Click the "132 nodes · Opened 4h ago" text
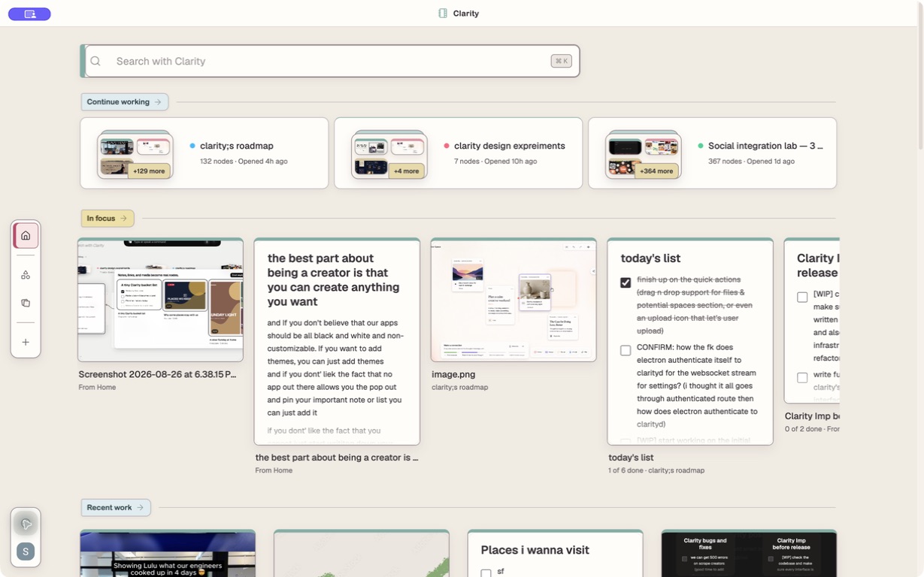This screenshot has height=577, width=924. pos(244,162)
